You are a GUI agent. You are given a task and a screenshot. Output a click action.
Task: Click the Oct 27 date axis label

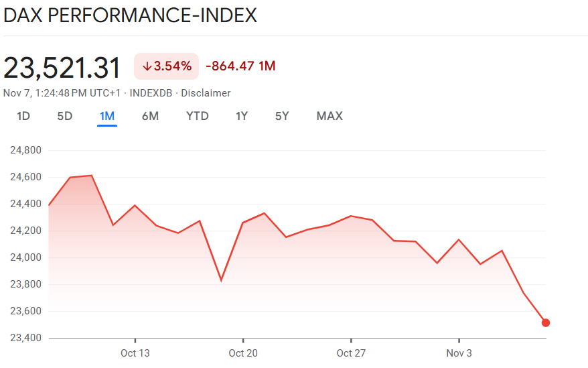point(351,353)
